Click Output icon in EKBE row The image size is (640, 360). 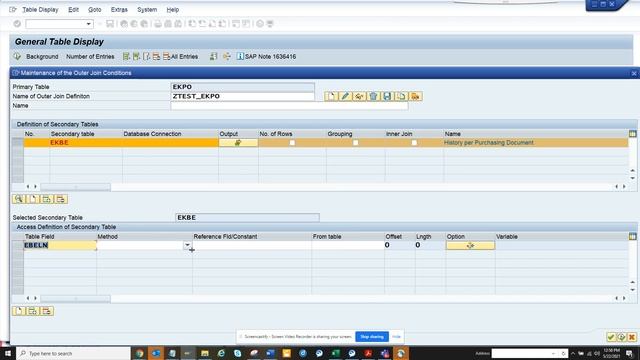click(238, 142)
